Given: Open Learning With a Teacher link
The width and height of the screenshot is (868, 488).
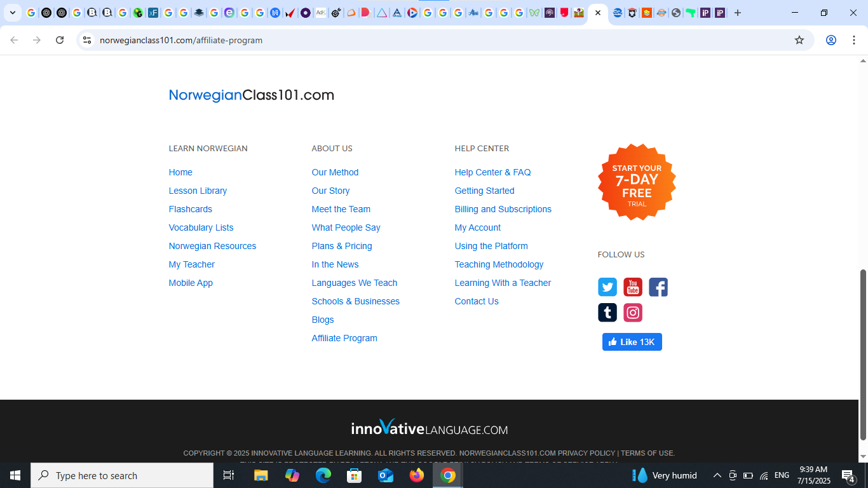Looking at the screenshot, I should tap(503, 283).
